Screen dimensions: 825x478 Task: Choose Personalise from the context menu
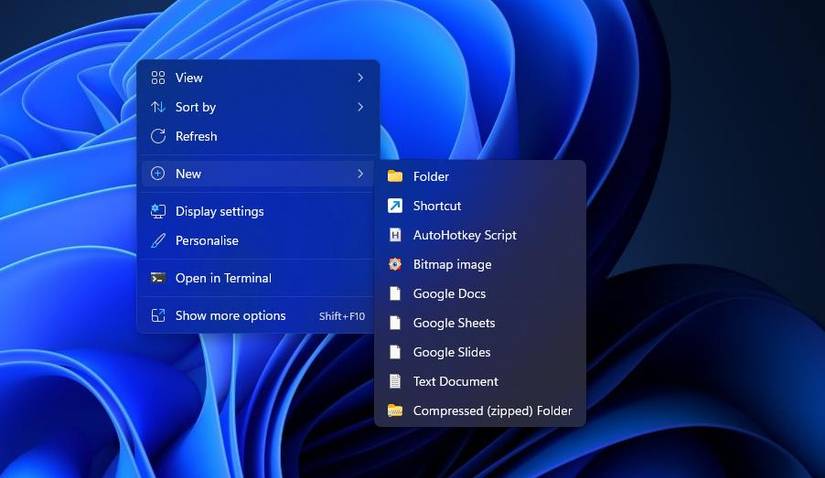tap(258, 241)
